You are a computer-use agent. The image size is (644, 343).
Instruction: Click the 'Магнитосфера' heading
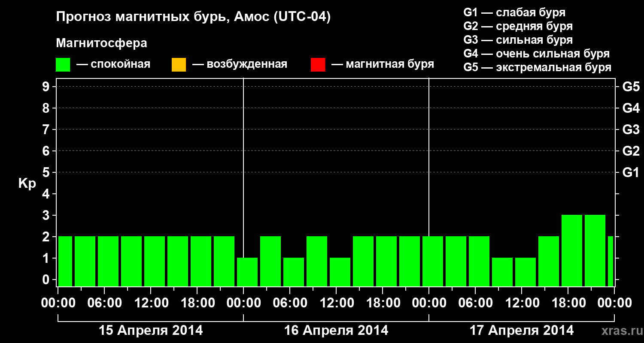102,43
